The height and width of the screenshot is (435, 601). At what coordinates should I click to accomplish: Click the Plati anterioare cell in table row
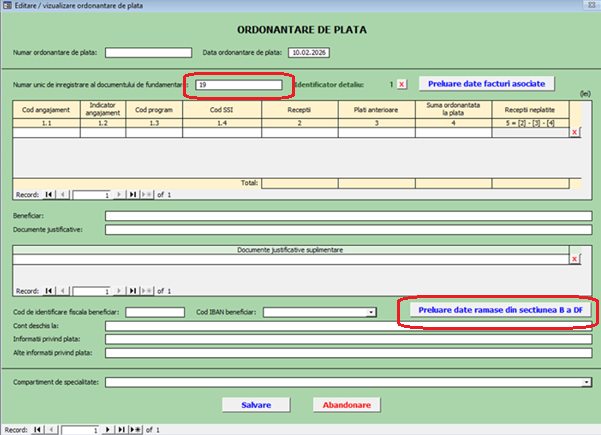click(377, 133)
